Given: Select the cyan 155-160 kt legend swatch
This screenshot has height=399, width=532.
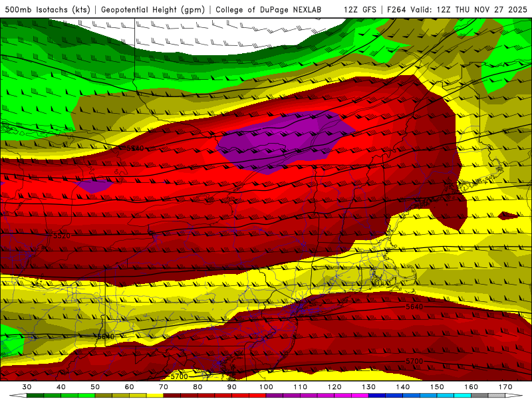Looking at the screenshot, I should (x=463, y=396).
